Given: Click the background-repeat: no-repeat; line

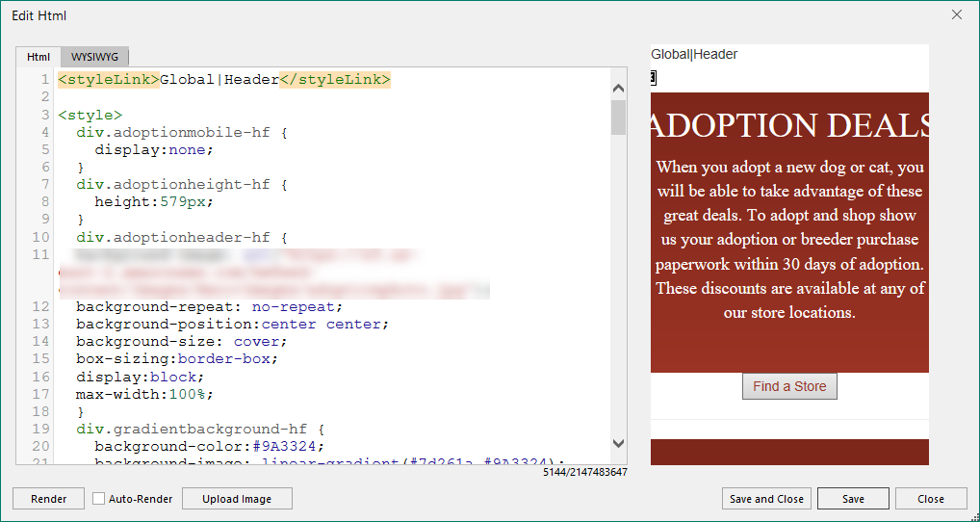Looking at the screenshot, I should (209, 307).
